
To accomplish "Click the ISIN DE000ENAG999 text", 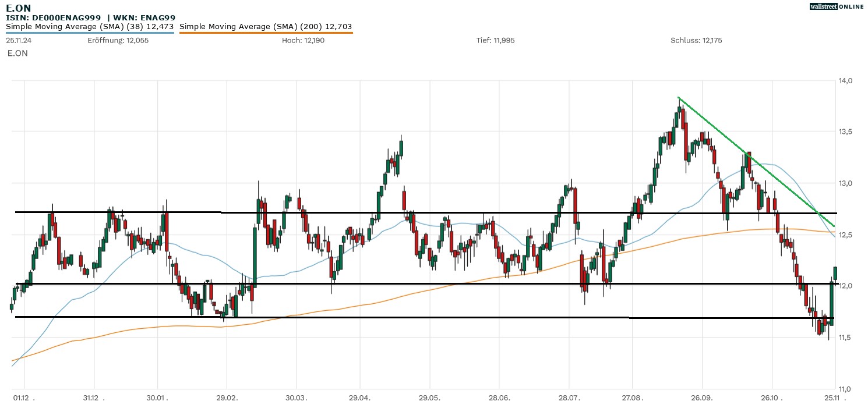I will (54, 18).
